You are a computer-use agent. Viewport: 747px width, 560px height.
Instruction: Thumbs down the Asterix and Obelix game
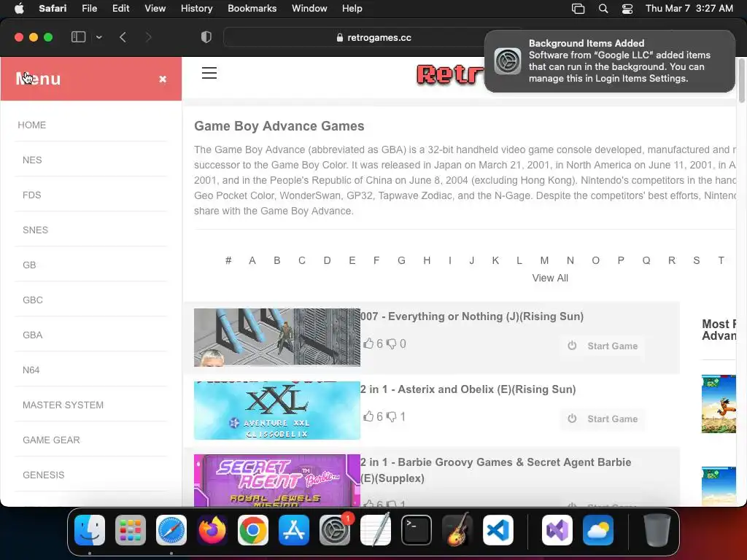pos(391,416)
